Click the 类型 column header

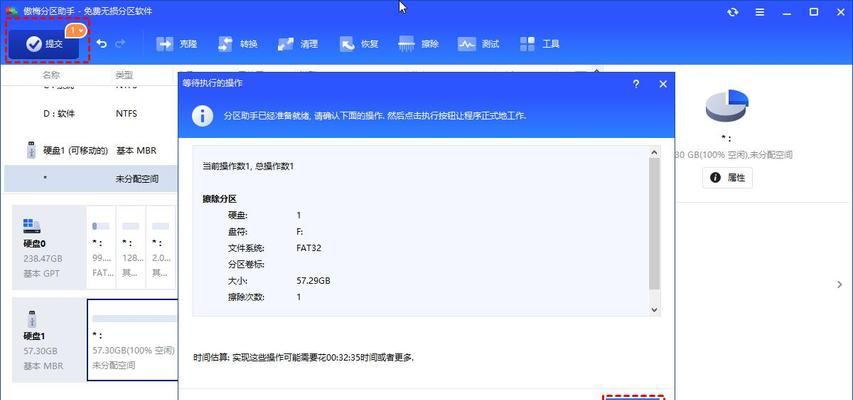pyautogui.click(x=125, y=75)
